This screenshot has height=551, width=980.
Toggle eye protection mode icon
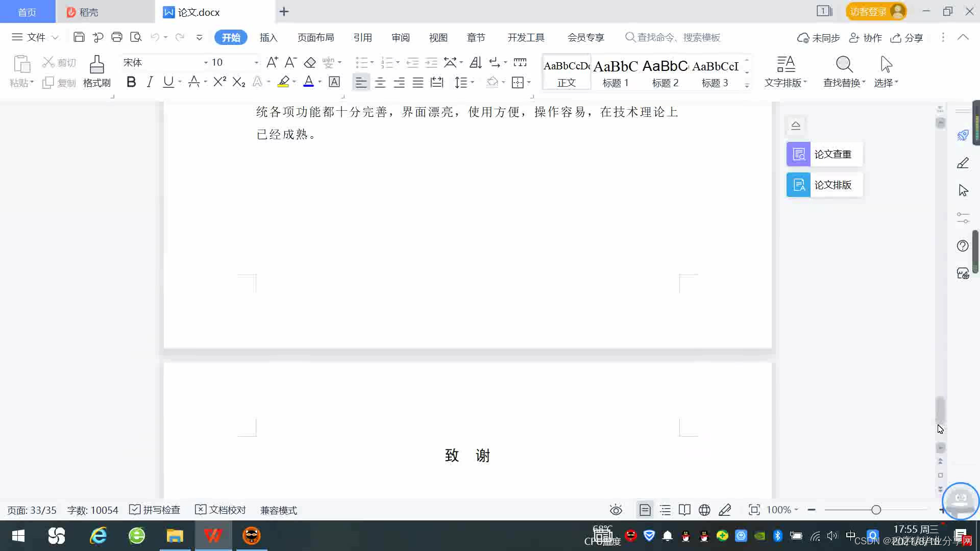616,510
